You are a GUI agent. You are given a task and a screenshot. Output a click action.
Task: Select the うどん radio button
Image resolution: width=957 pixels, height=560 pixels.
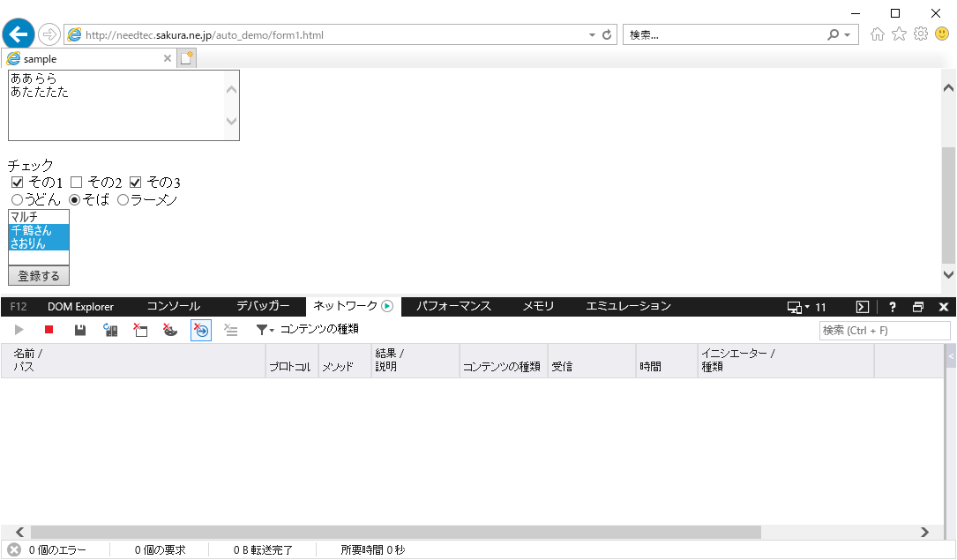[x=17, y=199]
